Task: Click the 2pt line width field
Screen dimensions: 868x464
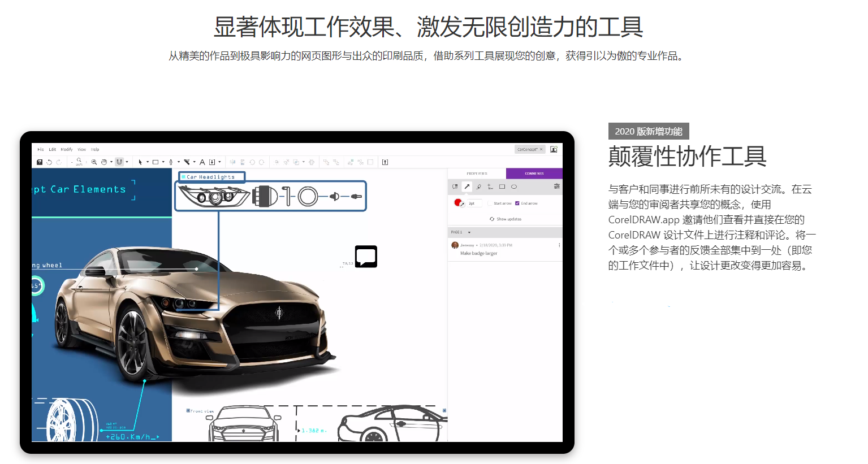Action: coord(474,203)
